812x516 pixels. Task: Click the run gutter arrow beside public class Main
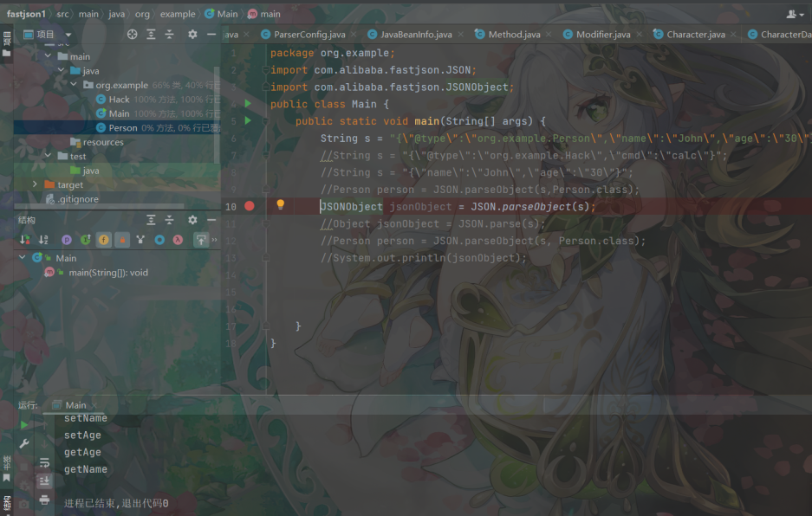click(248, 104)
